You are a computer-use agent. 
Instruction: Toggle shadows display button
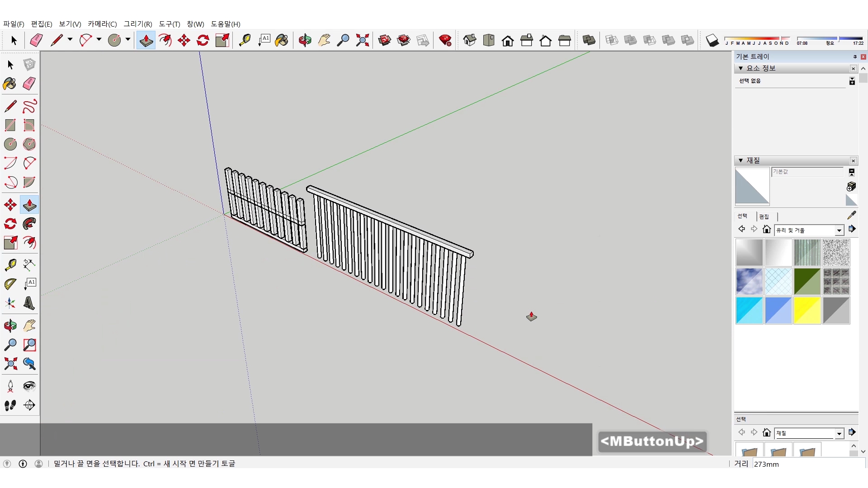tap(712, 41)
